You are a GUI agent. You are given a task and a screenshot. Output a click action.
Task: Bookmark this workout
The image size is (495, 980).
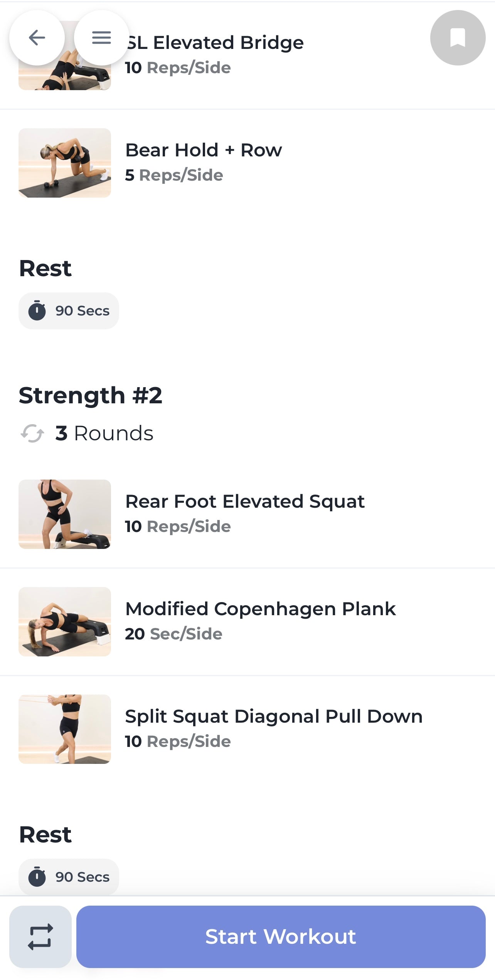tap(458, 38)
